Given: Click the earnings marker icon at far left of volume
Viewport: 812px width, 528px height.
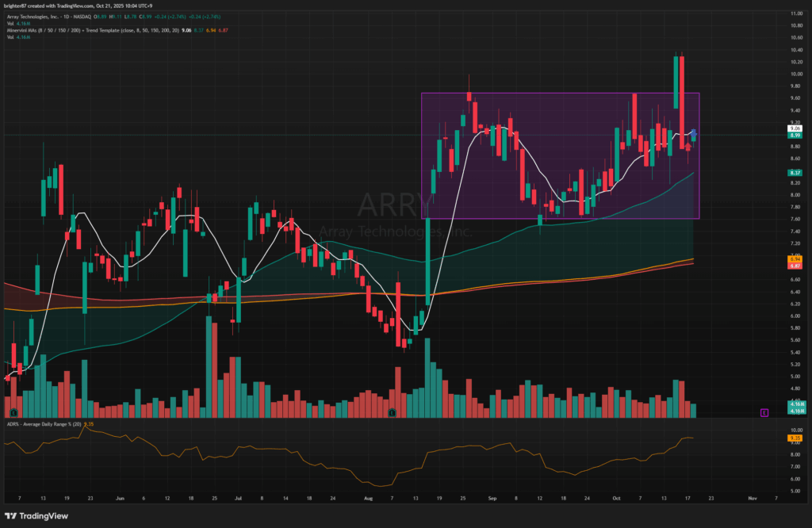Looking at the screenshot, I should [x=13, y=413].
